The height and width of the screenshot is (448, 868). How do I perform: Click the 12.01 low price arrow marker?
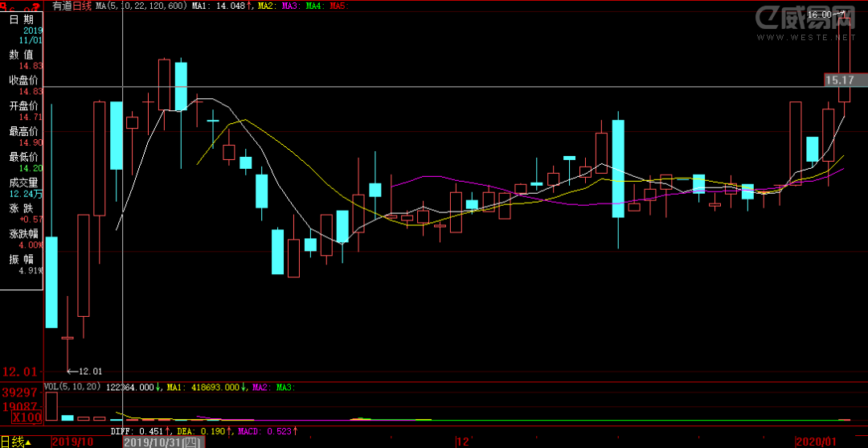point(85,371)
